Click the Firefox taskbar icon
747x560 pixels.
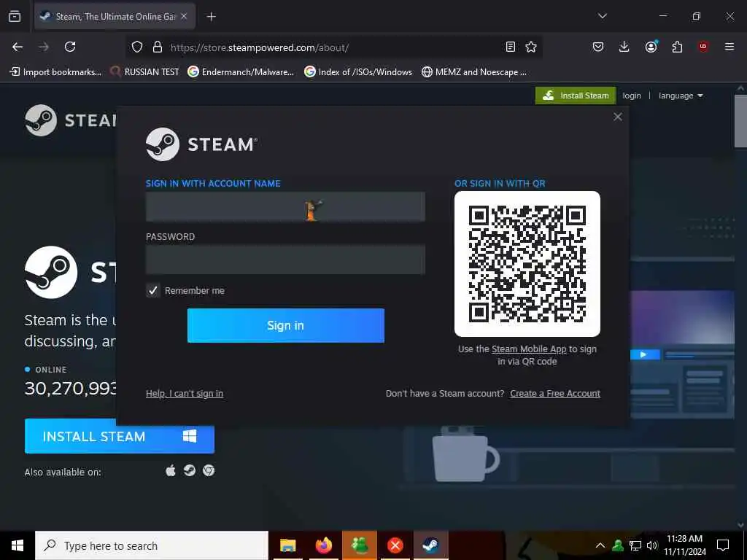(x=323, y=545)
